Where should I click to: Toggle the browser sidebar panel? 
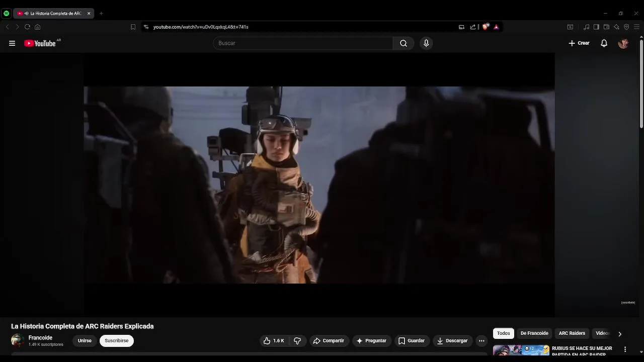coord(596,27)
